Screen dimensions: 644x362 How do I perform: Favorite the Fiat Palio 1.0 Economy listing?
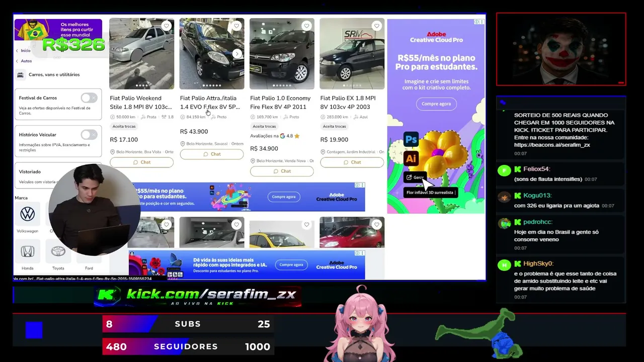coord(306,26)
